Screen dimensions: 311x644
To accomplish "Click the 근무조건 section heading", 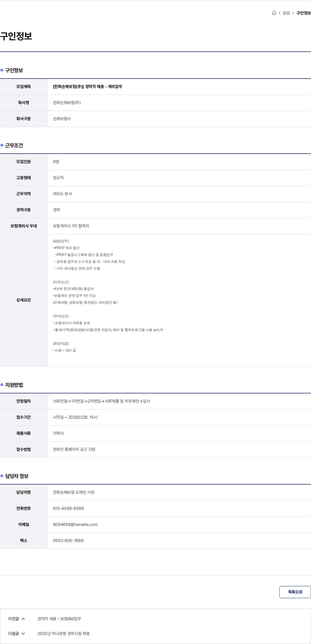I will pyautogui.click(x=14, y=145).
